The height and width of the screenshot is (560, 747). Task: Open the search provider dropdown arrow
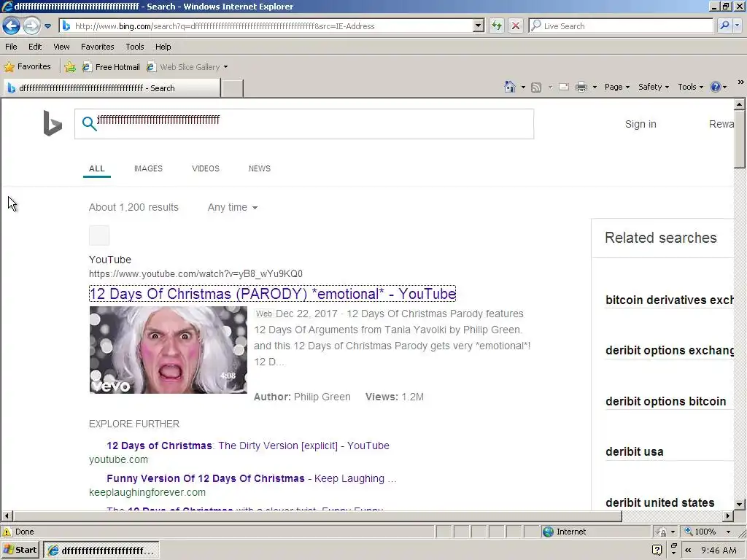[x=738, y=26]
